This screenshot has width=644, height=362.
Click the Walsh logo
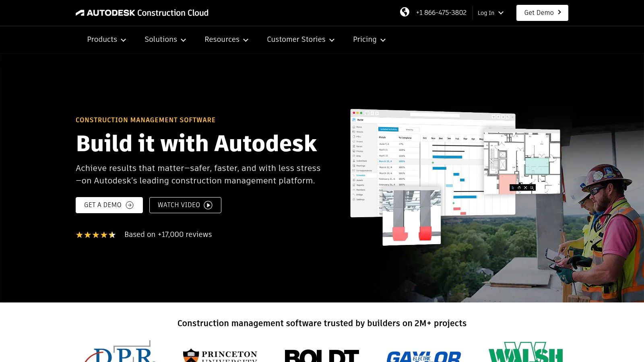(526, 352)
